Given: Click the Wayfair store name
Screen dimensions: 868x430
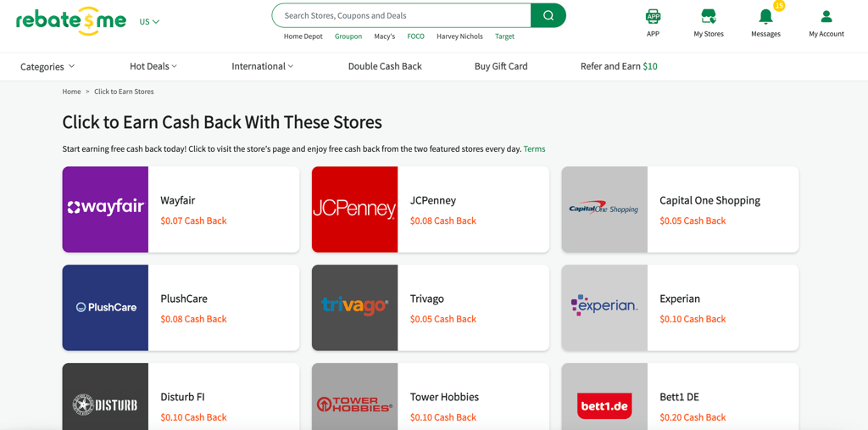Looking at the screenshot, I should (178, 201).
